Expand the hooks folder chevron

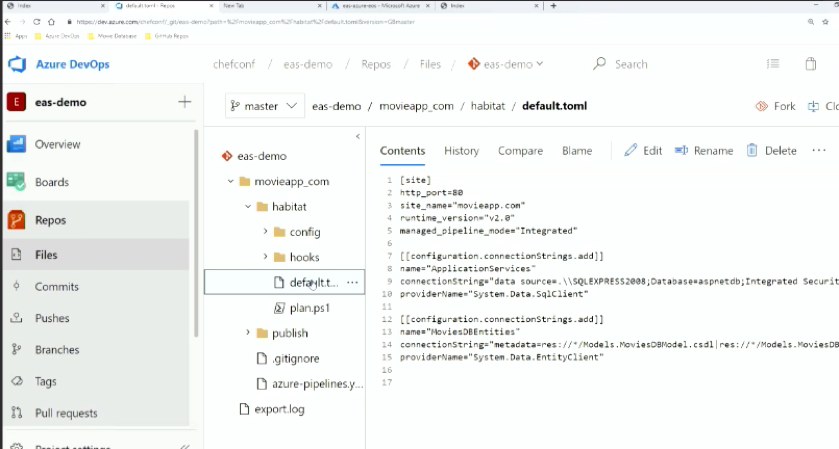(265, 257)
